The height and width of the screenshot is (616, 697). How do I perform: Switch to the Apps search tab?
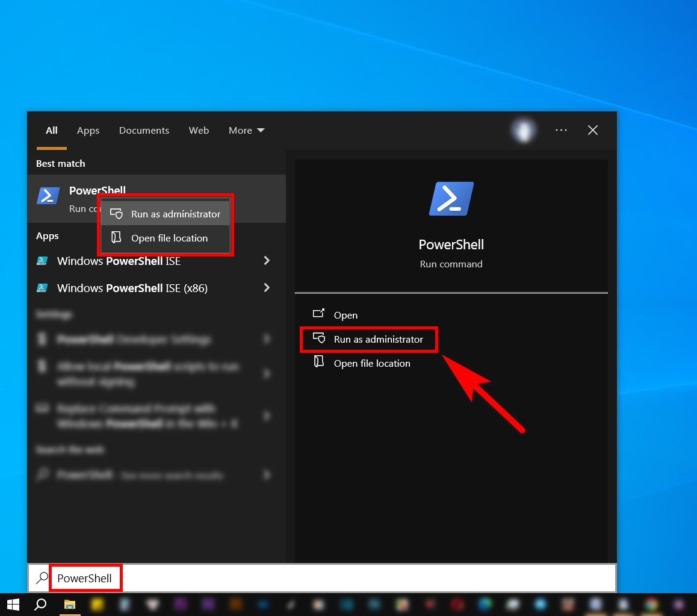[88, 130]
